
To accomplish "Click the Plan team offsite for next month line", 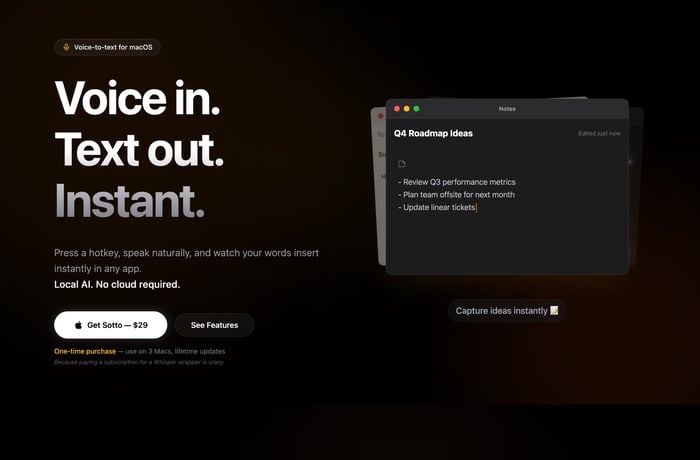I will pos(456,194).
